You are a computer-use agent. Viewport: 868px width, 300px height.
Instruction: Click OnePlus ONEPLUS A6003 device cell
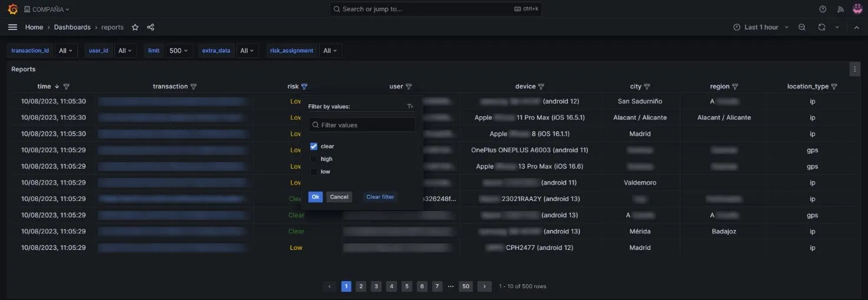click(530, 150)
